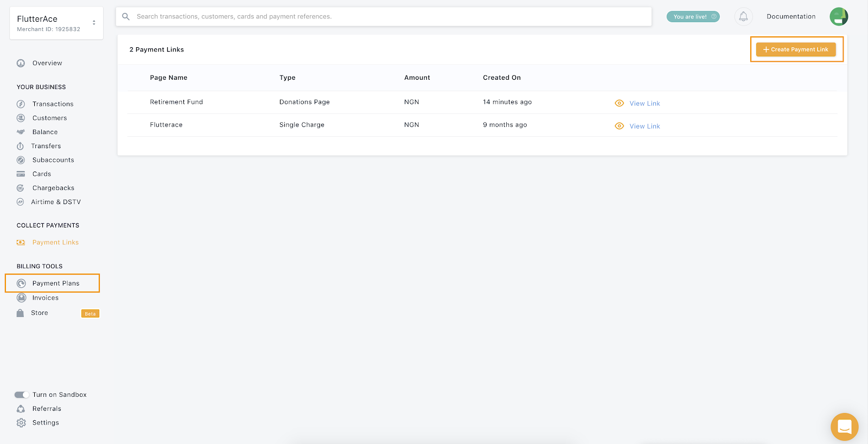Viewport: 868px width, 444px height.
Task: Open Customers from the sidebar
Action: click(50, 118)
